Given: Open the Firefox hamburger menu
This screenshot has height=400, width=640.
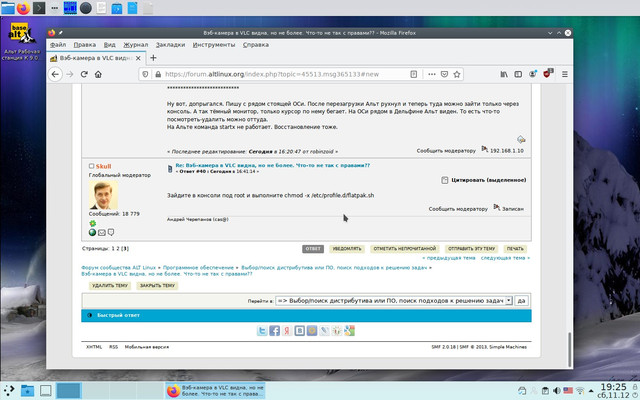Looking at the screenshot, I should 565,74.
